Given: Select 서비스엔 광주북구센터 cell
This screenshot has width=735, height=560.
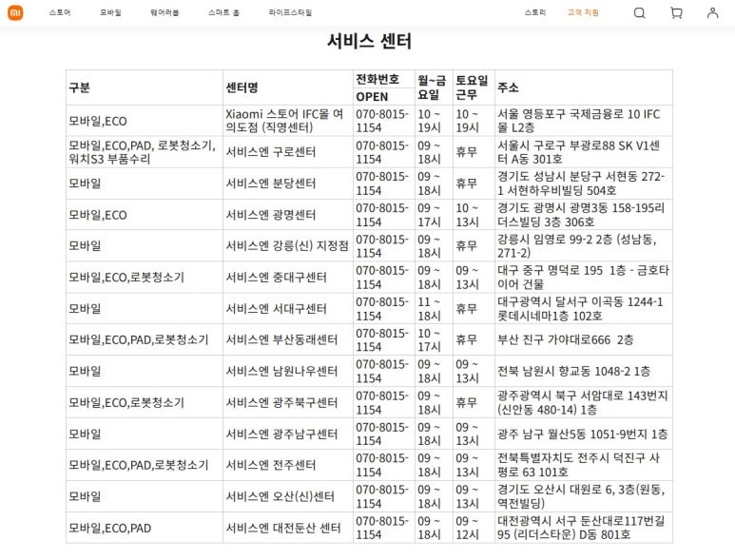Looking at the screenshot, I should coord(288,402).
